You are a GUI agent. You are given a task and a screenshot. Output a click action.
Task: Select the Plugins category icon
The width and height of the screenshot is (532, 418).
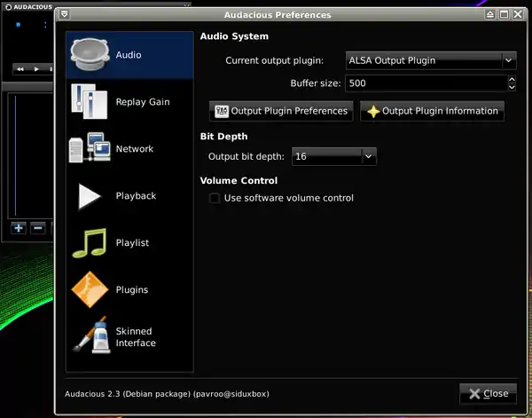pyautogui.click(x=90, y=290)
